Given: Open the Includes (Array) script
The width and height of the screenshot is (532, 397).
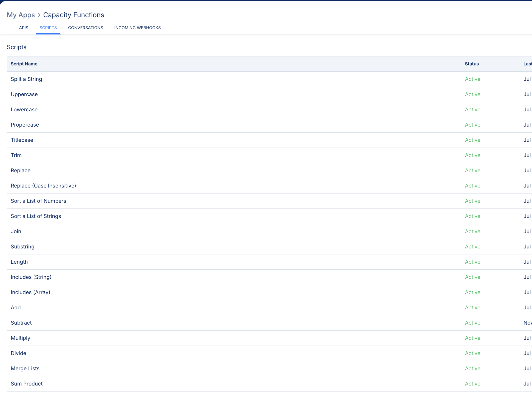Looking at the screenshot, I should [30, 292].
